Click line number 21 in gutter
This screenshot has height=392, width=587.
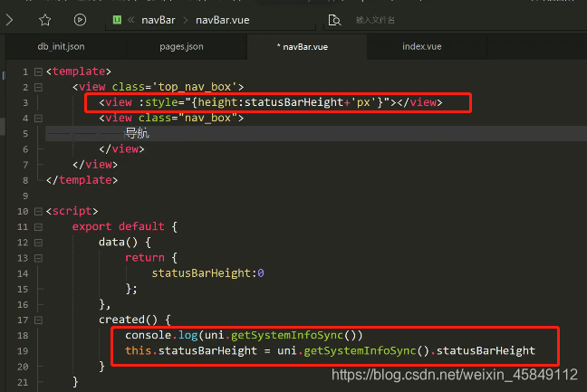(x=23, y=382)
